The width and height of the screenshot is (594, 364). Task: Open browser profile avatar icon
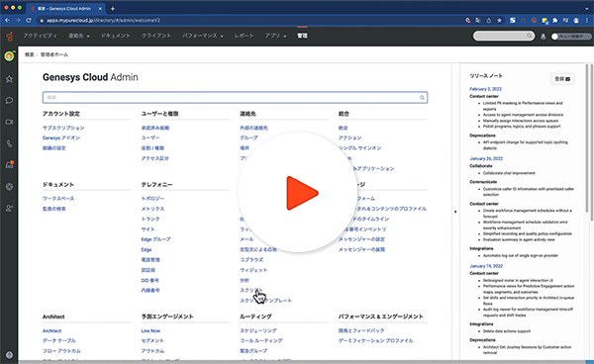click(x=576, y=21)
